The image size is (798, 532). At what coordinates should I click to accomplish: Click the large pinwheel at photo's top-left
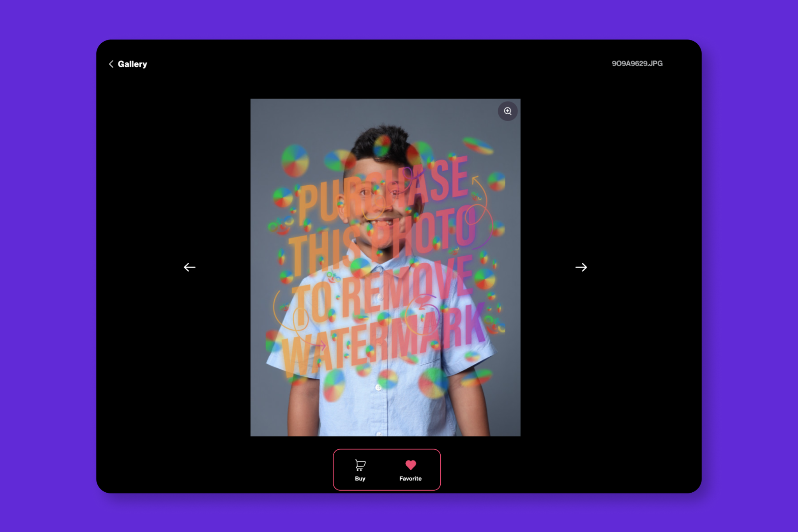click(x=295, y=160)
